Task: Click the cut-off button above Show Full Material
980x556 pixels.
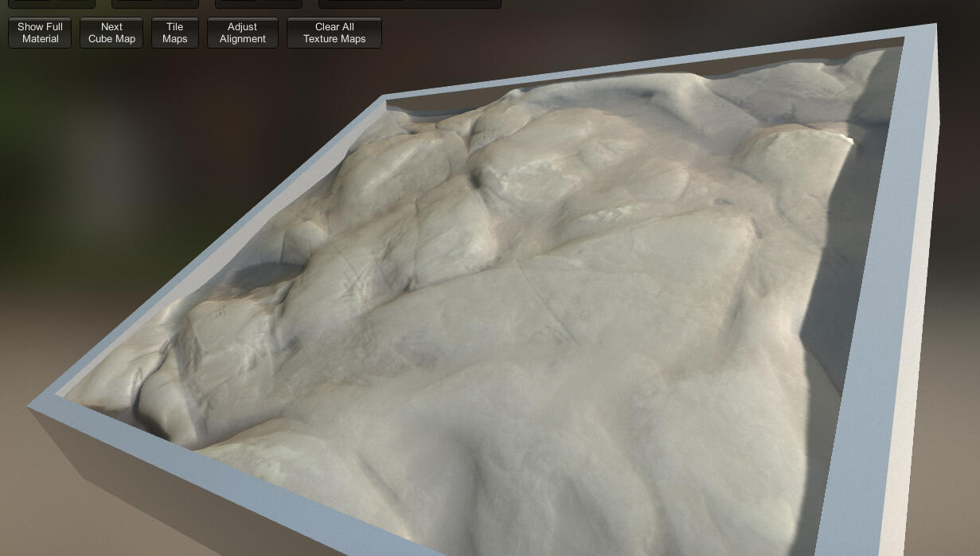Action: tap(52, 3)
